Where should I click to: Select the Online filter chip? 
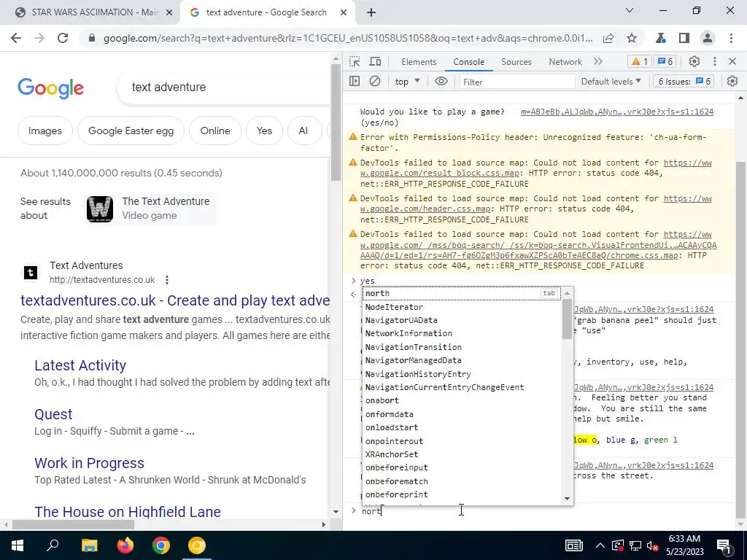[215, 131]
